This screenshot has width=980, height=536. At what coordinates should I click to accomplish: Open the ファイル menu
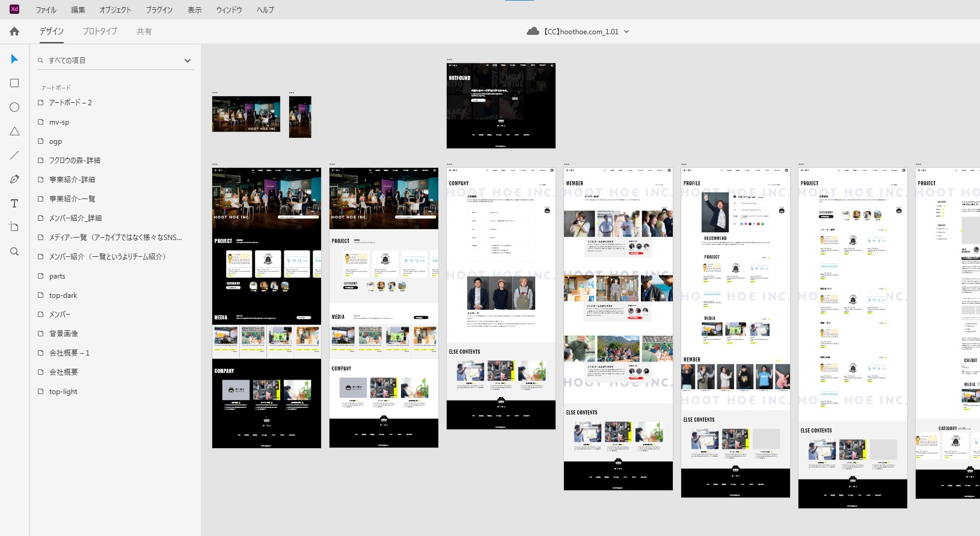pyautogui.click(x=46, y=10)
